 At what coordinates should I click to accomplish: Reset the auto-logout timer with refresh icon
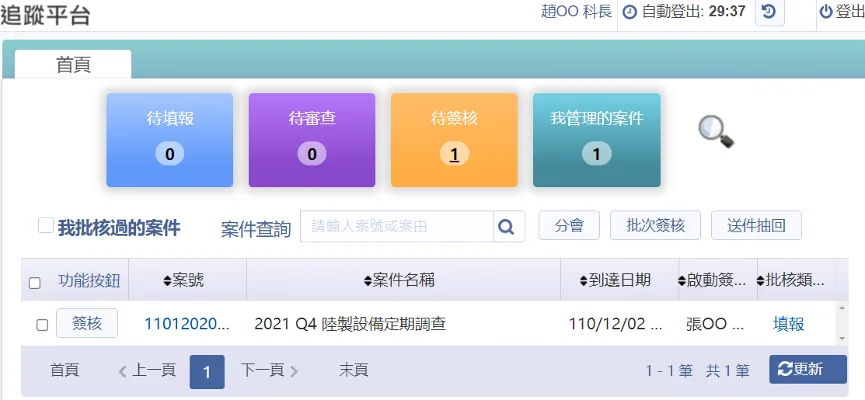(769, 12)
